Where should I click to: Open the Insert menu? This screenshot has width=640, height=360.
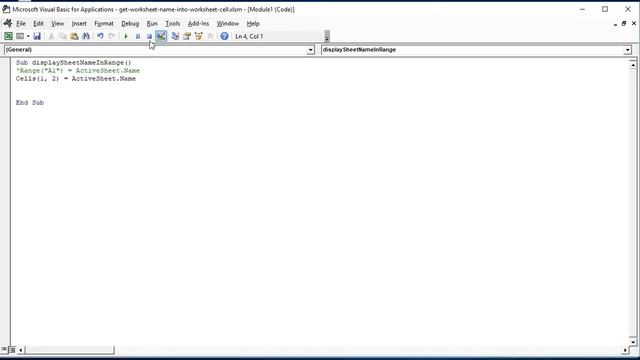79,24
